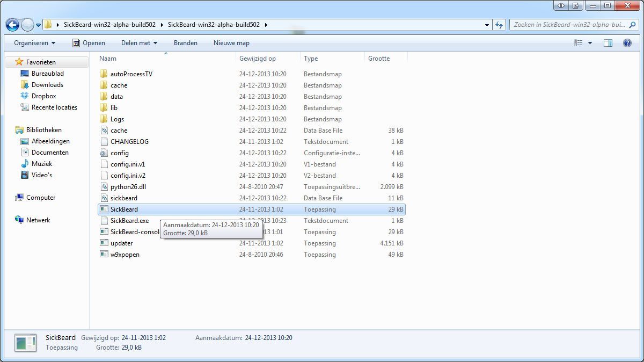Click the Openen toolbar button
The height and width of the screenshot is (362, 644).
pos(89,43)
